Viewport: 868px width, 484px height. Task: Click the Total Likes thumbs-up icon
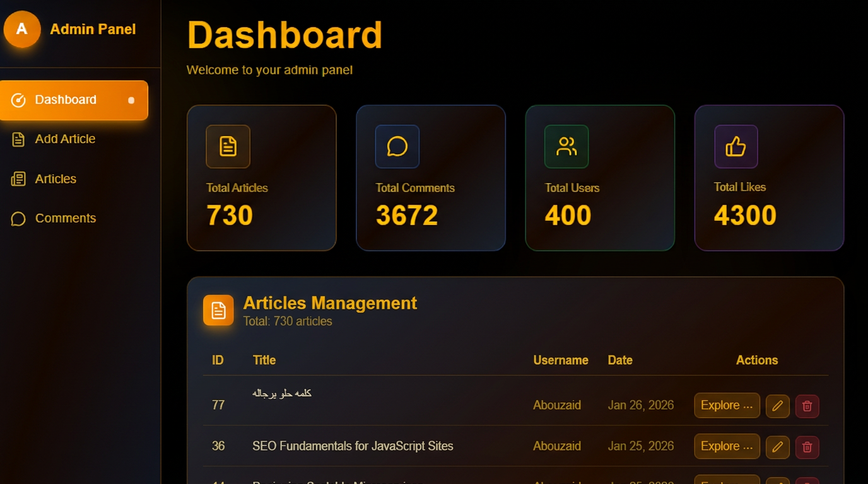tap(736, 146)
